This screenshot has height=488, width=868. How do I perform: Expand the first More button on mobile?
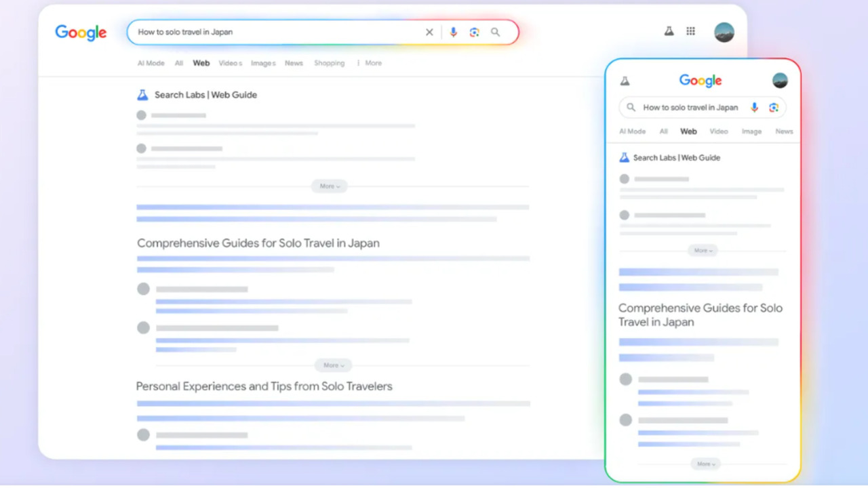pyautogui.click(x=703, y=250)
